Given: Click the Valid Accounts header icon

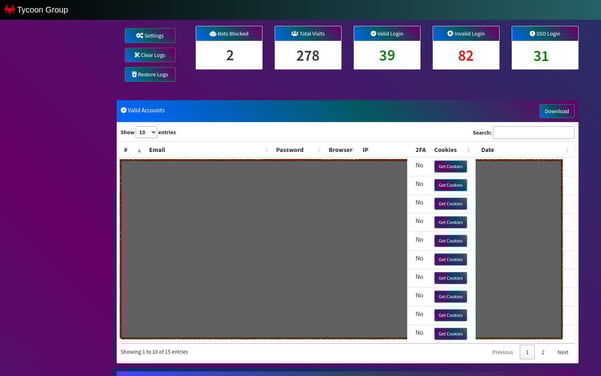Looking at the screenshot, I should pyautogui.click(x=123, y=110).
